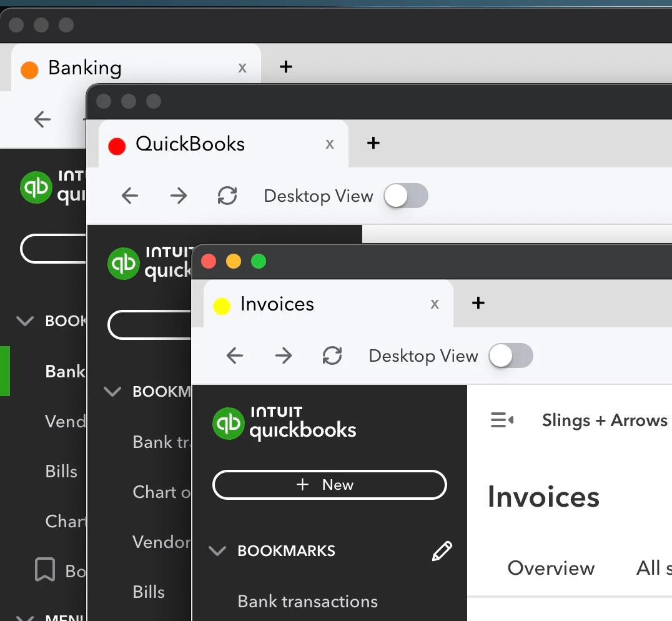Collapse the navigation menu icon
This screenshot has height=621, width=672.
(502, 420)
